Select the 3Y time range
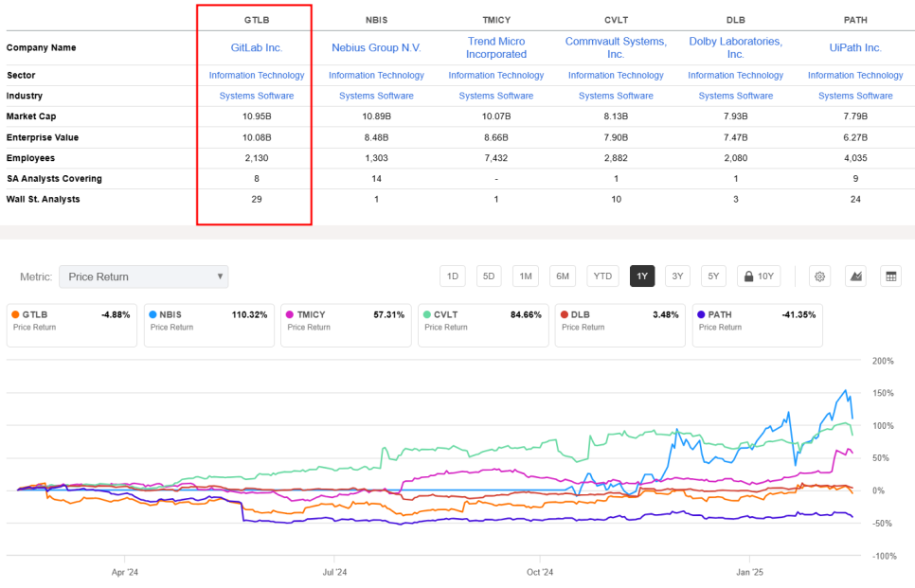This screenshot has height=588, width=915. click(677, 276)
